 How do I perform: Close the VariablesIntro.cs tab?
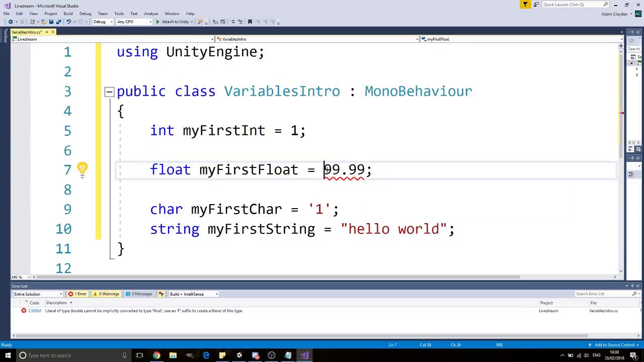[52, 32]
